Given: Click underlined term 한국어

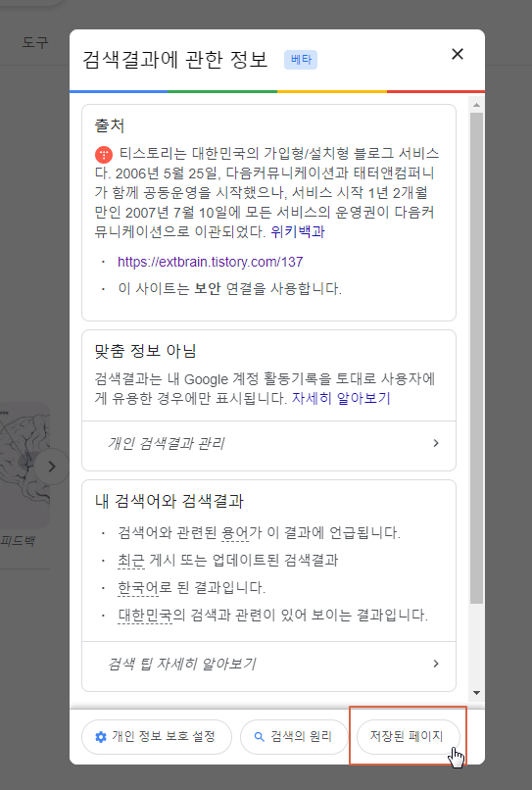Looking at the screenshot, I should click(x=138, y=587).
